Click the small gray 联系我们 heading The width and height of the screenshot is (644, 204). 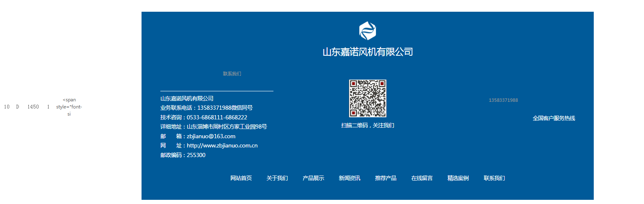point(232,74)
